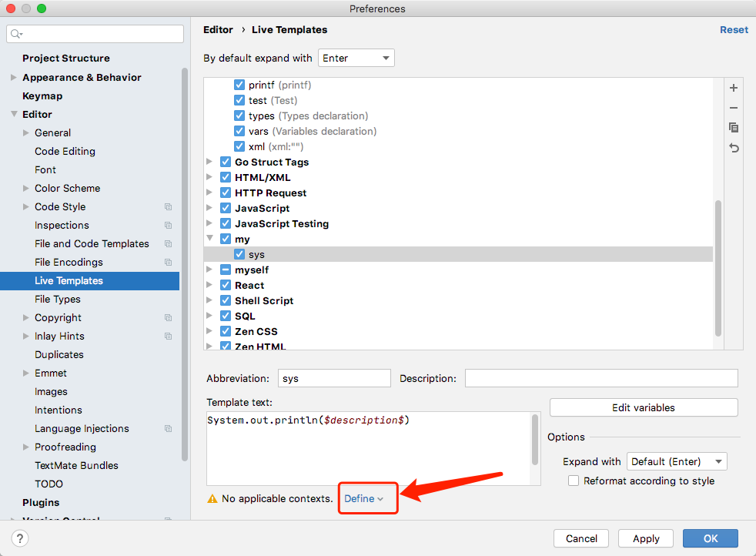The width and height of the screenshot is (756, 556).
Task: Restore deleted defaults with undo arrow icon
Action: click(x=734, y=148)
